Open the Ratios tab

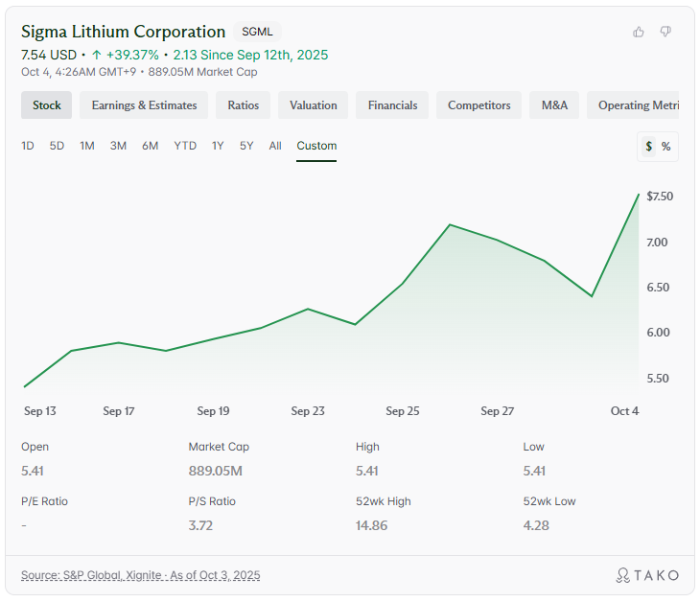(x=243, y=105)
